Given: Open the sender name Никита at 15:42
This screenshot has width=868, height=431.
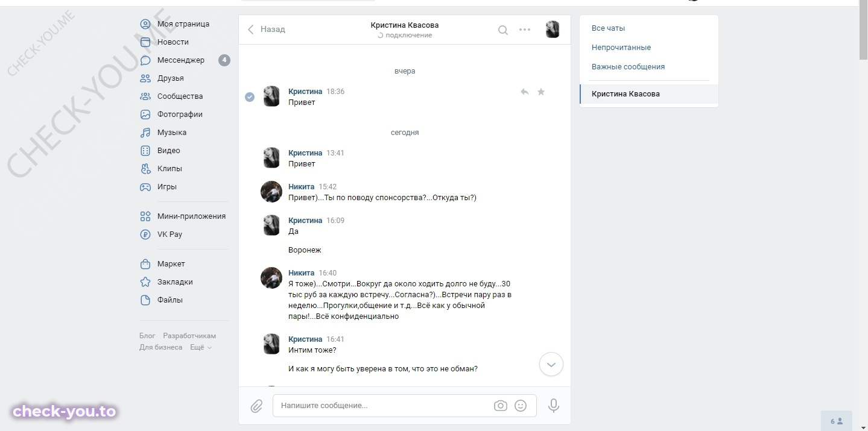Looking at the screenshot, I should point(302,187).
